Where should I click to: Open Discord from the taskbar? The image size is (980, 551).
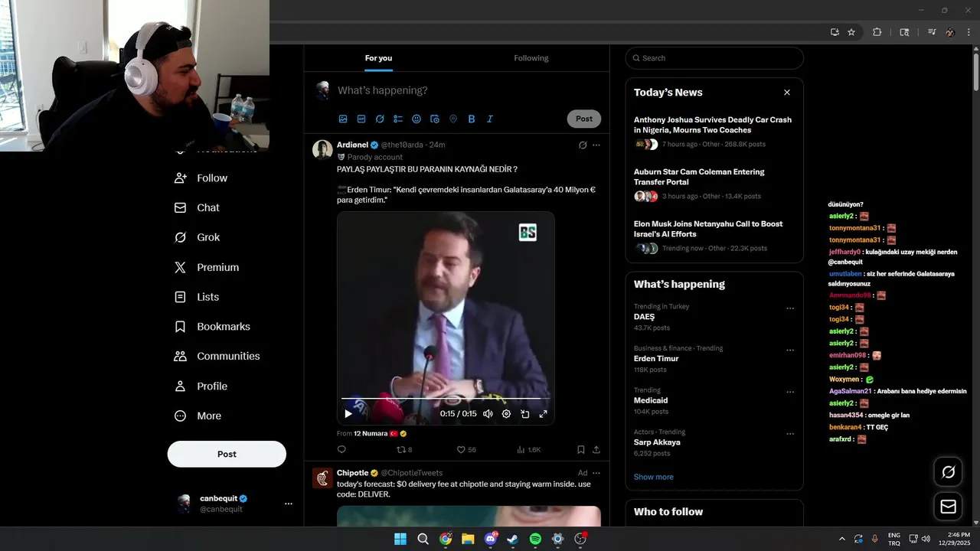(x=491, y=539)
